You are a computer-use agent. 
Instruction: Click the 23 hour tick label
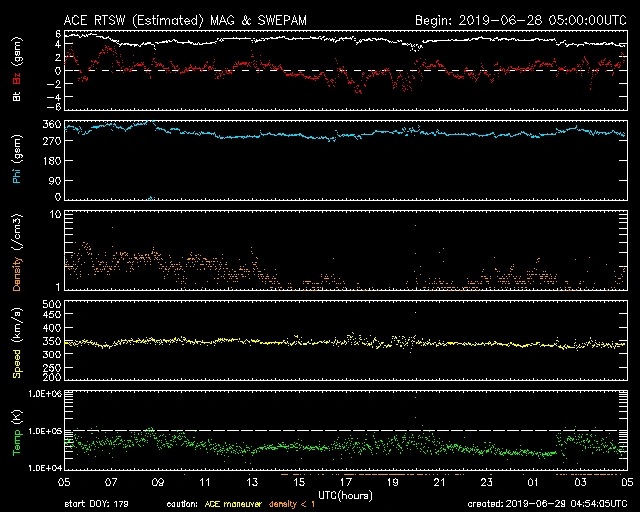point(486,481)
